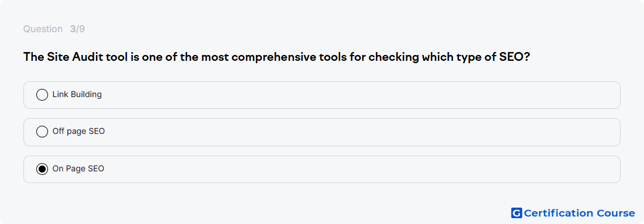Click the word comprehensive in the question
Screen dimensions: 644x224
coord(273,57)
